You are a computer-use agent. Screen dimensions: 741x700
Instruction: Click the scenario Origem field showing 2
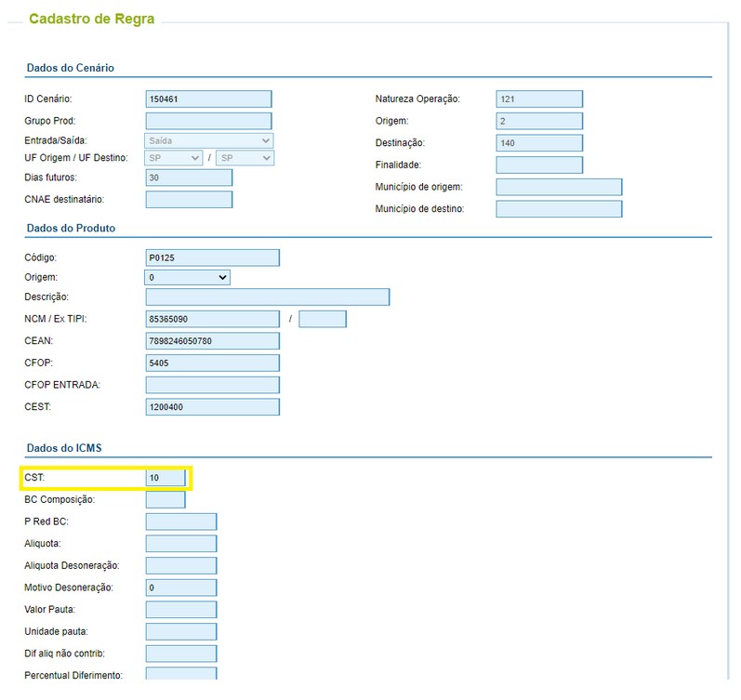point(539,121)
